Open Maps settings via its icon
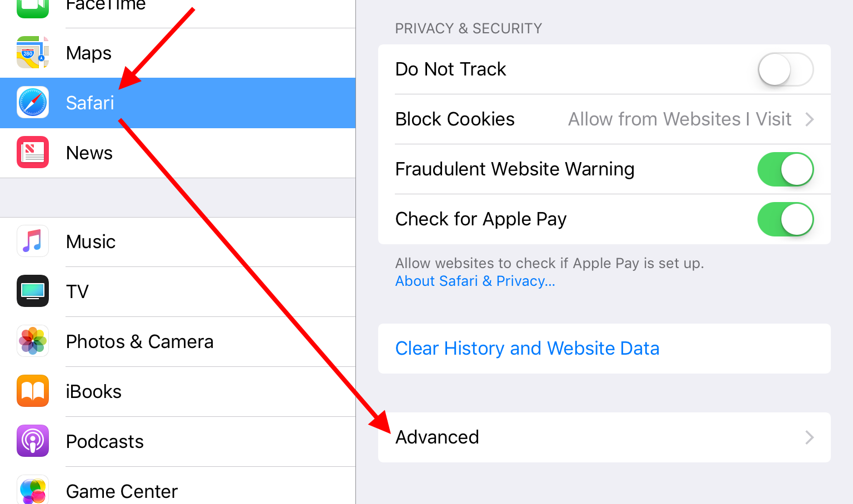The height and width of the screenshot is (504, 853). (32, 53)
